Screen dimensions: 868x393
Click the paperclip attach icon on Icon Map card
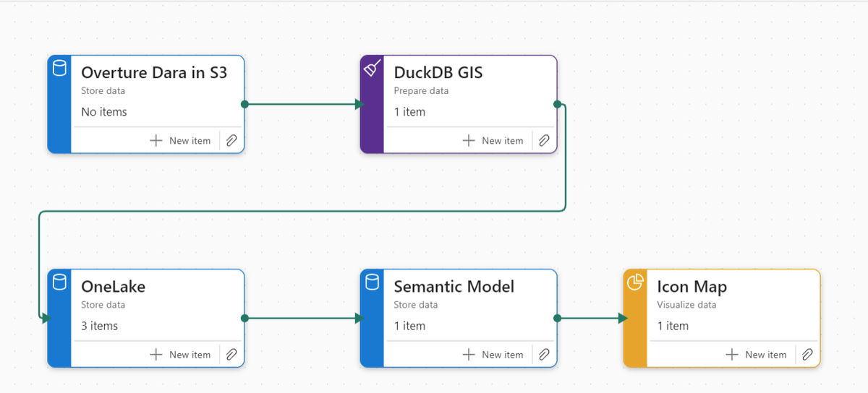tap(807, 355)
